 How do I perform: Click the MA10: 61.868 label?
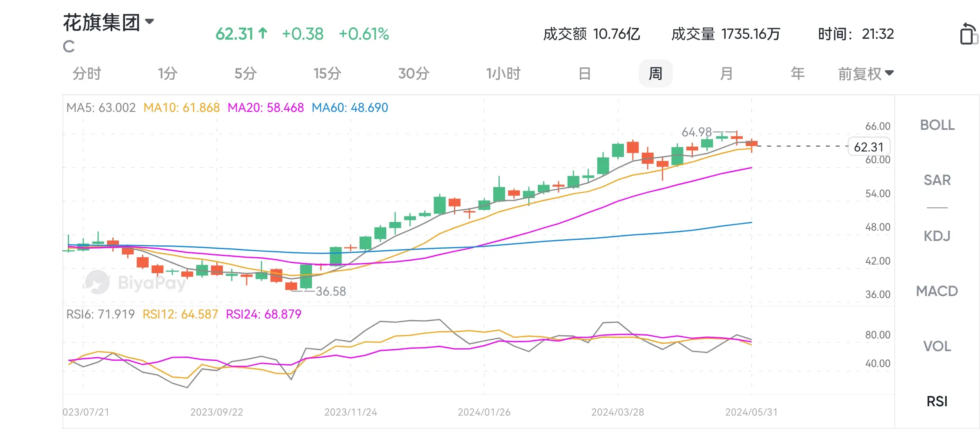(182, 108)
